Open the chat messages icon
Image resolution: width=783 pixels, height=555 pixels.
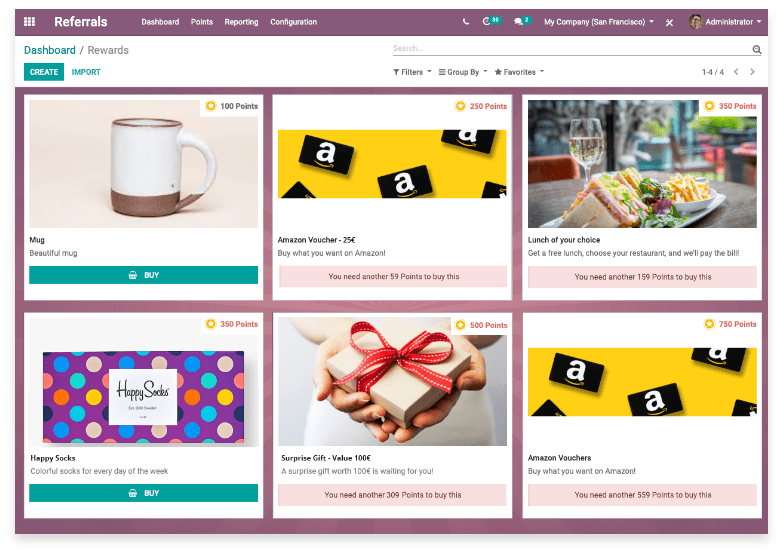[518, 21]
